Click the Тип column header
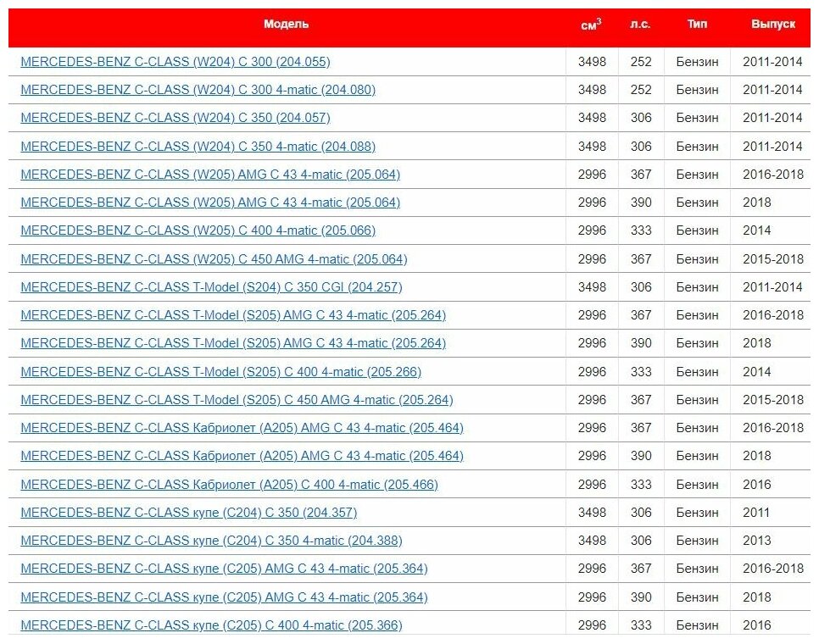The width and height of the screenshot is (819, 644). pyautogui.click(x=697, y=24)
